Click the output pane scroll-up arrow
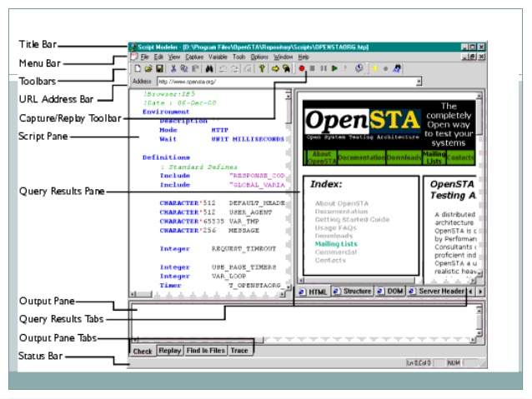This screenshot has height=399, width=532. (x=479, y=310)
